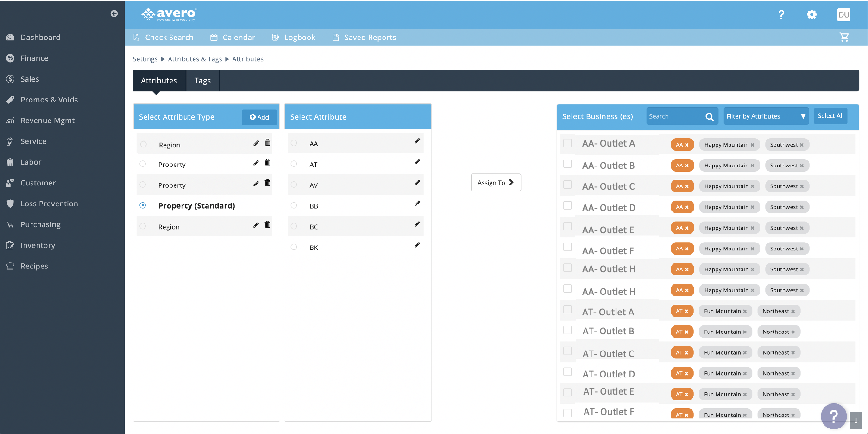Open help question mark in header

(781, 15)
